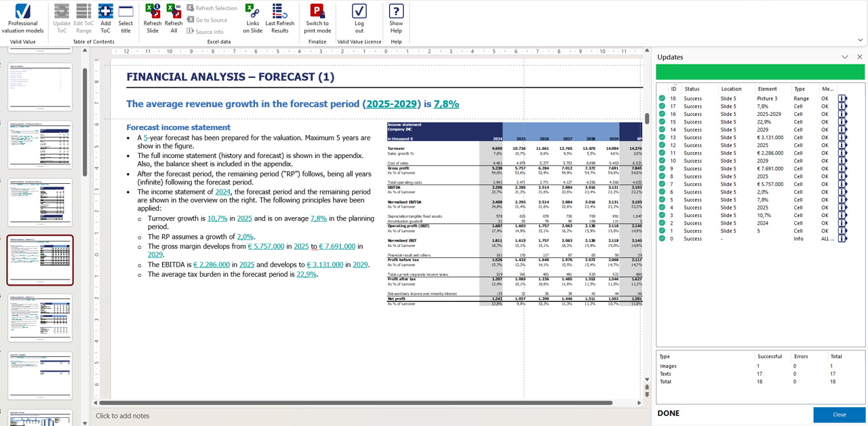Click the Source Info command

205,31
